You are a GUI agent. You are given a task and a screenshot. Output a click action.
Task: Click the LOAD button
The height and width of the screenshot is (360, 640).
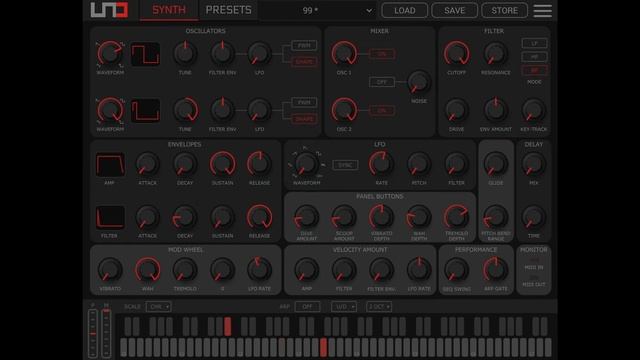(x=404, y=11)
